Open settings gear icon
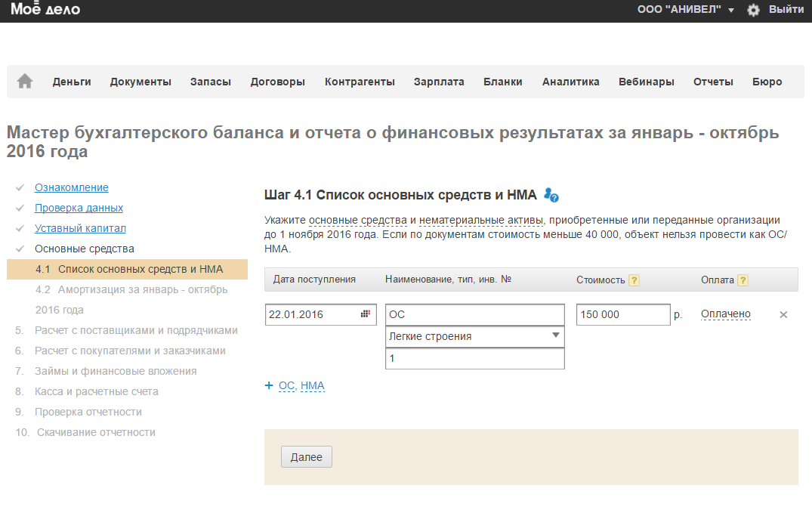 [x=753, y=10]
